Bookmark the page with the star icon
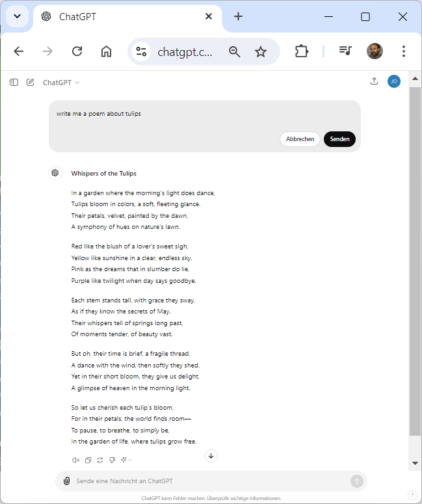The height and width of the screenshot is (504, 422). 261,51
